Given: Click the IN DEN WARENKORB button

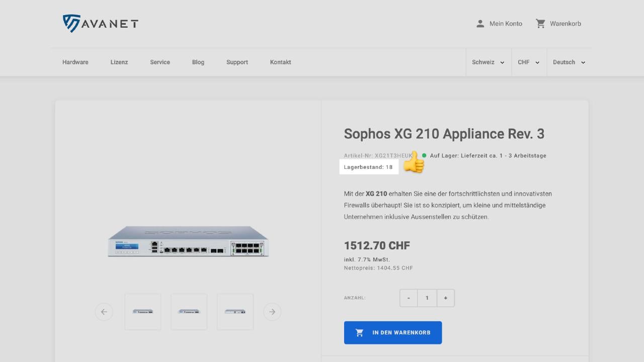Looking at the screenshot, I should [x=392, y=332].
